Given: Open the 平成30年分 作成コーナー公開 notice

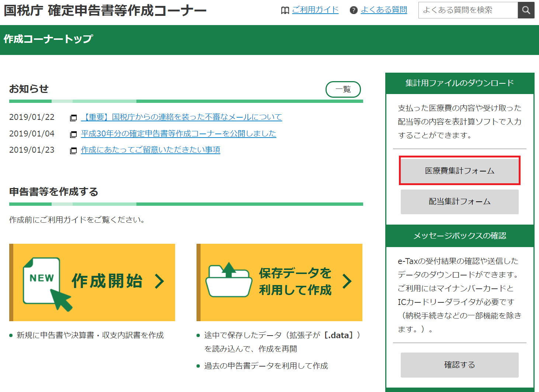Looking at the screenshot, I should 178,133.
